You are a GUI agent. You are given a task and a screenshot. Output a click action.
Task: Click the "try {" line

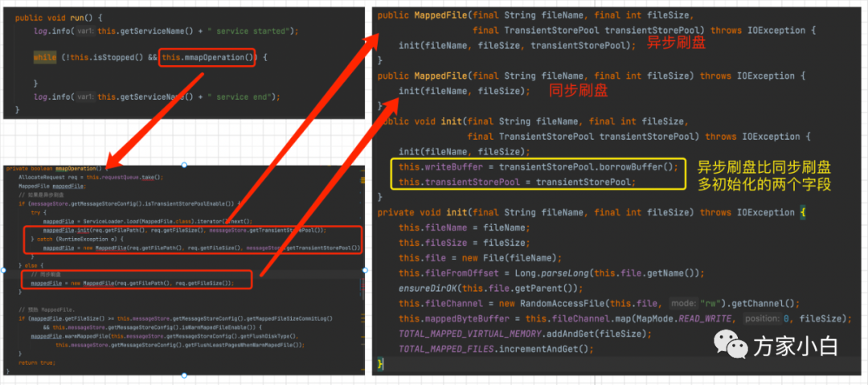39,212
